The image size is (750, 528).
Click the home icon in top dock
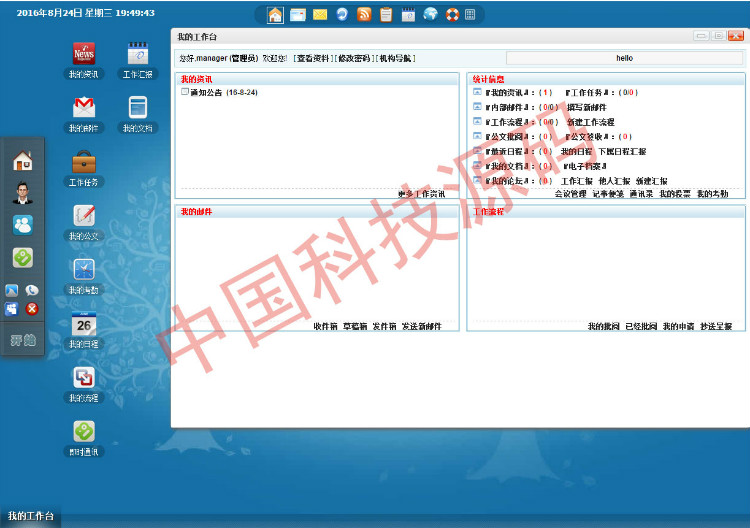point(275,15)
